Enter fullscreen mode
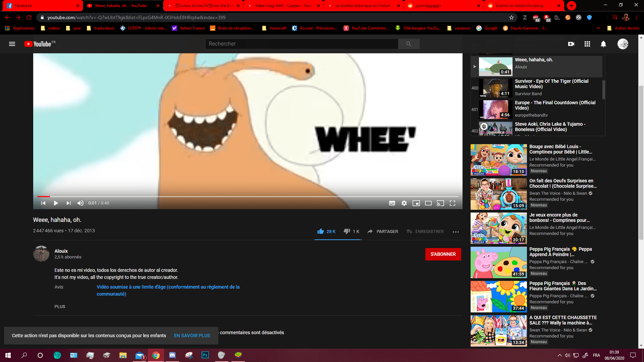The width and height of the screenshot is (644, 362). pos(452,203)
